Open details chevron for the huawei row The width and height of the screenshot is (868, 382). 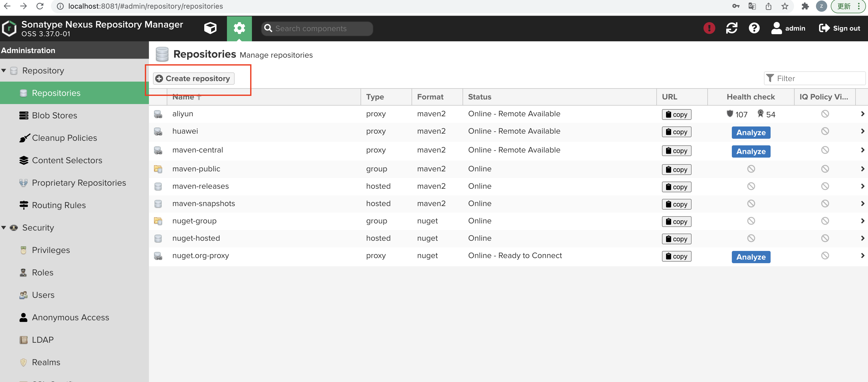click(863, 131)
